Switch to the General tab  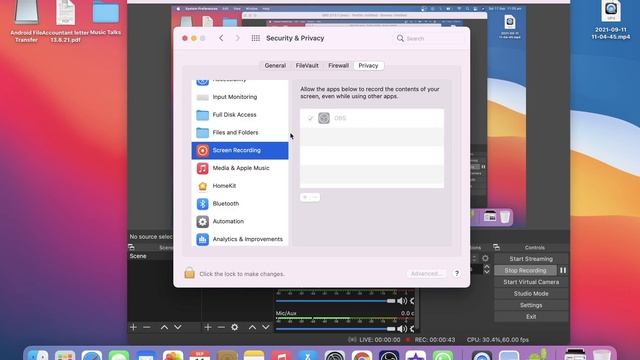pyautogui.click(x=275, y=65)
